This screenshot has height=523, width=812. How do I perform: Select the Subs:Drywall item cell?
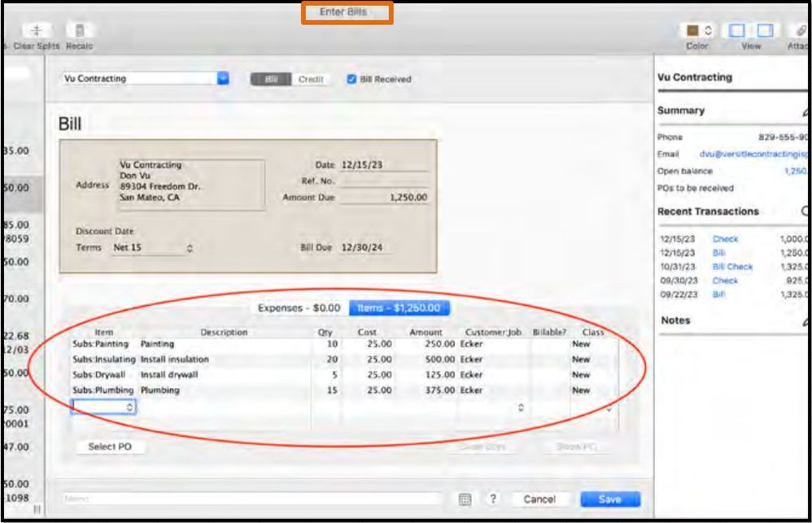[99, 375]
